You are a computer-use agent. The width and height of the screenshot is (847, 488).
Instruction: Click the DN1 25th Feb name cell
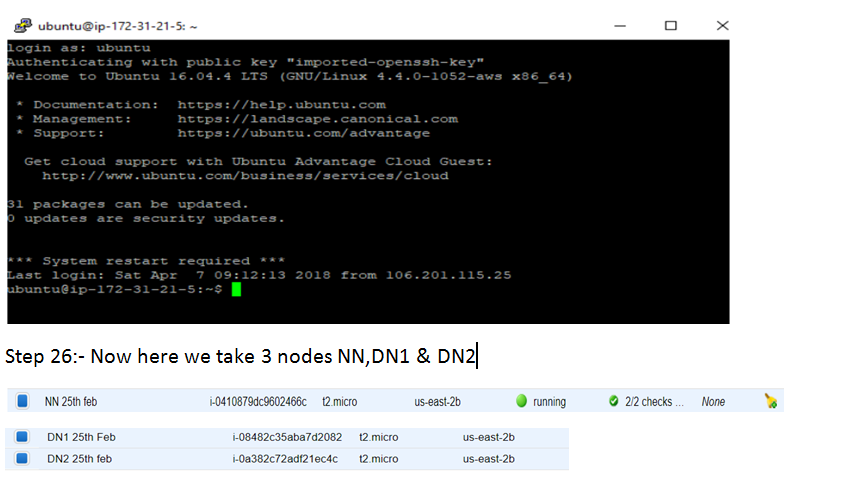click(81, 437)
